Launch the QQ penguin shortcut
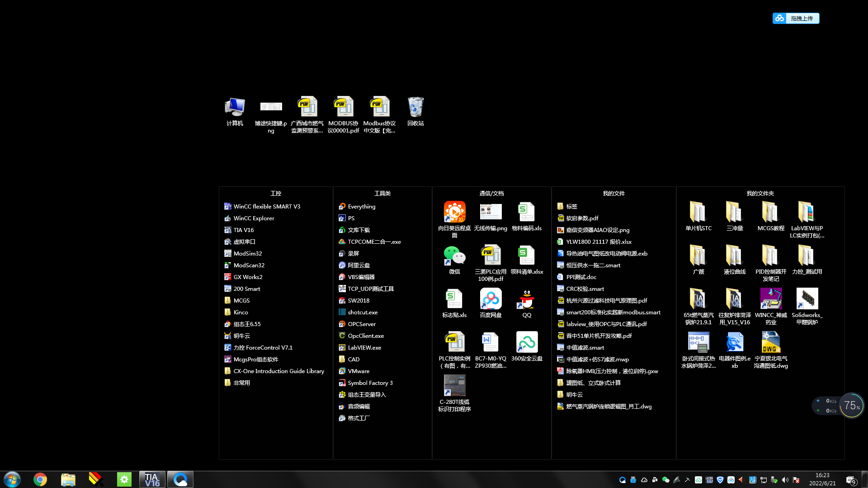This screenshot has height=488, width=868. click(x=527, y=300)
